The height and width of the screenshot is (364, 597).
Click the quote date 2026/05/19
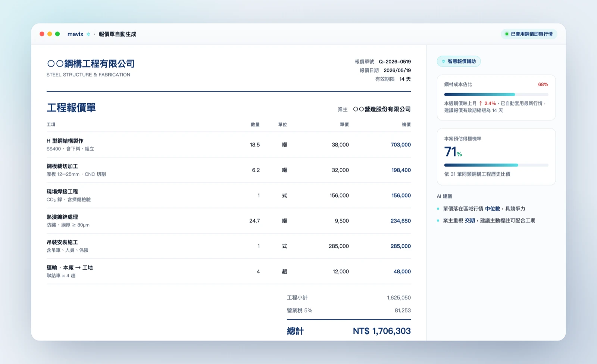coord(397,70)
